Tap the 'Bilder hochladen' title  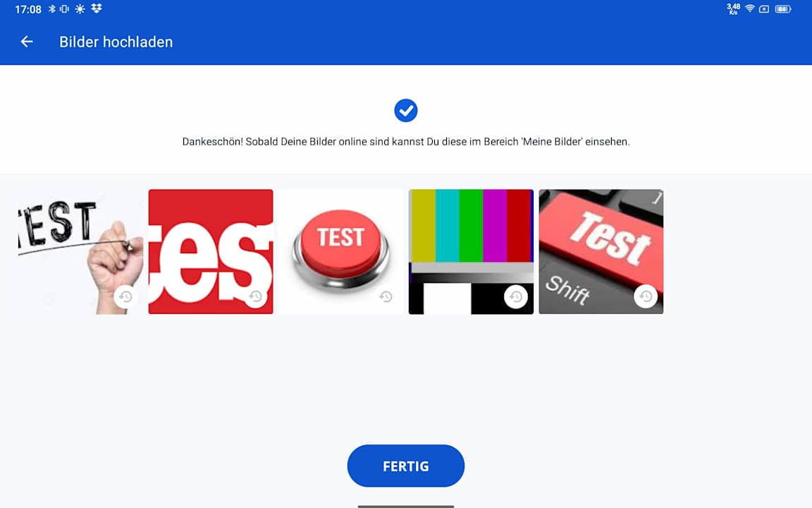(x=116, y=42)
